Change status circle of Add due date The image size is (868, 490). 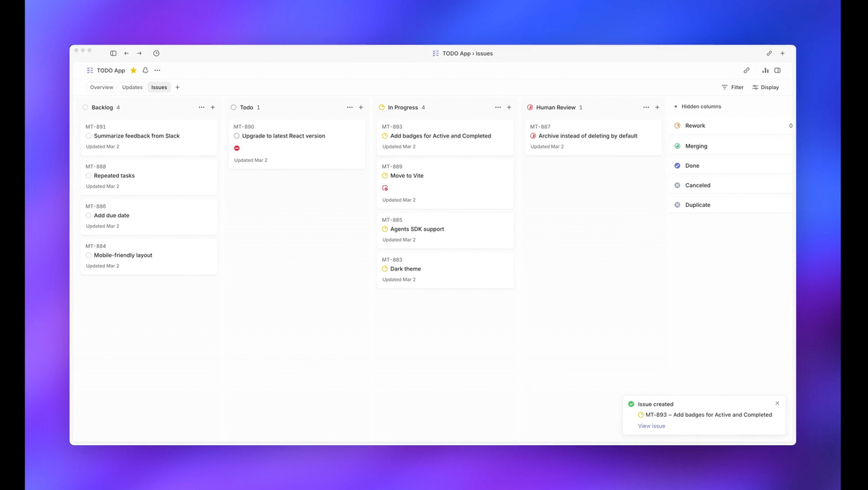click(x=88, y=216)
